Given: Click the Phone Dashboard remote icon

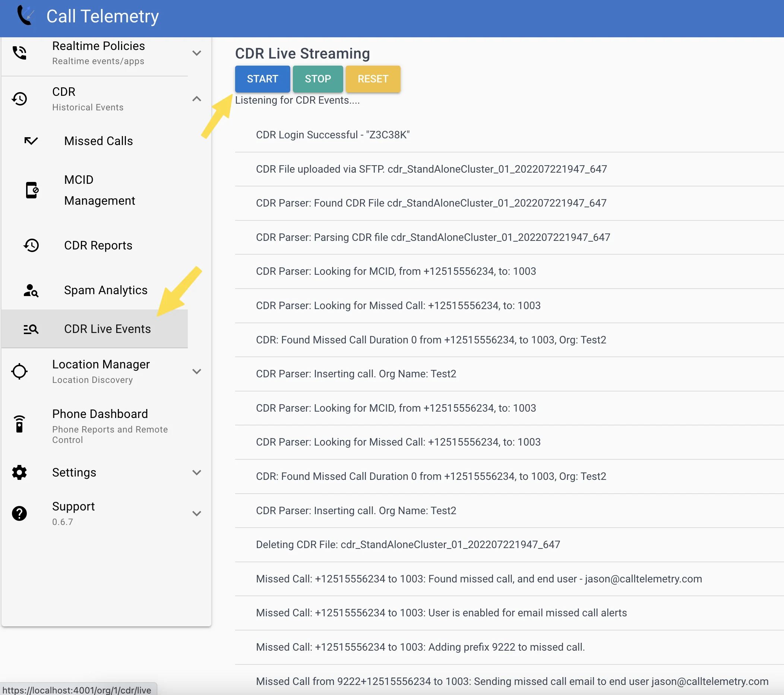Looking at the screenshot, I should pos(19,424).
